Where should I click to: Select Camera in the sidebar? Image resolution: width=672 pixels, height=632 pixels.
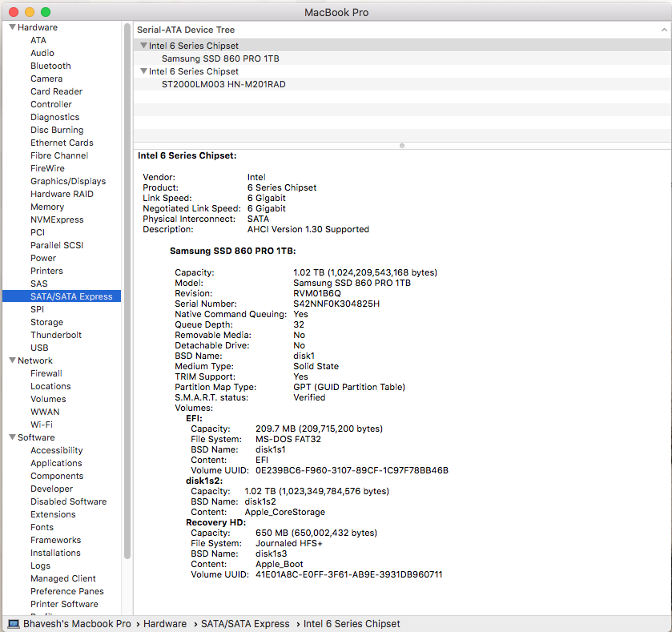[46, 78]
